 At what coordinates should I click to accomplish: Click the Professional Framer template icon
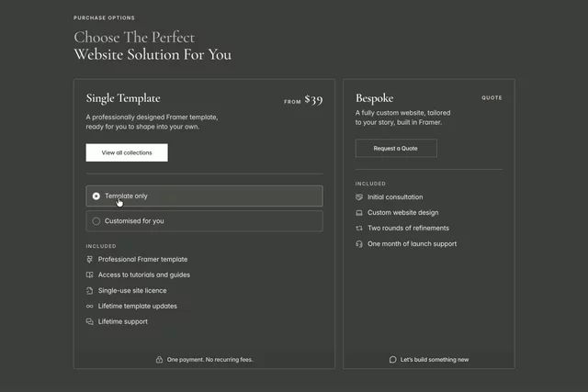point(90,259)
